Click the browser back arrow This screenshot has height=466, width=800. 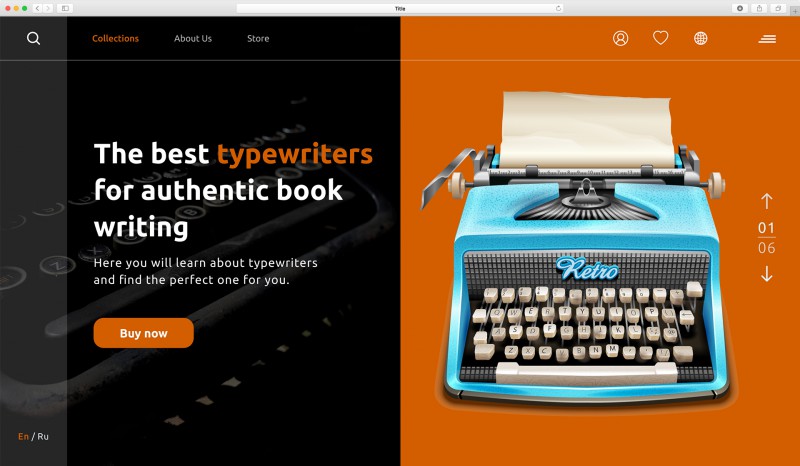(37, 8)
